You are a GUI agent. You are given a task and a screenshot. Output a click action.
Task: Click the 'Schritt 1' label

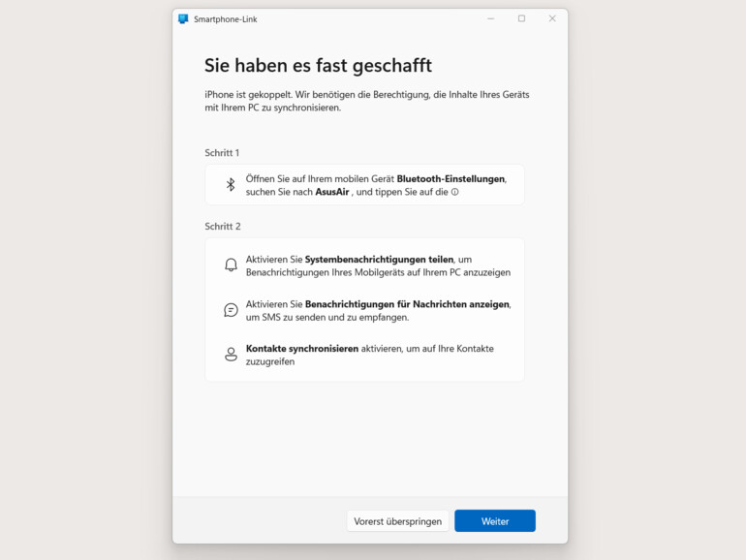pos(222,153)
